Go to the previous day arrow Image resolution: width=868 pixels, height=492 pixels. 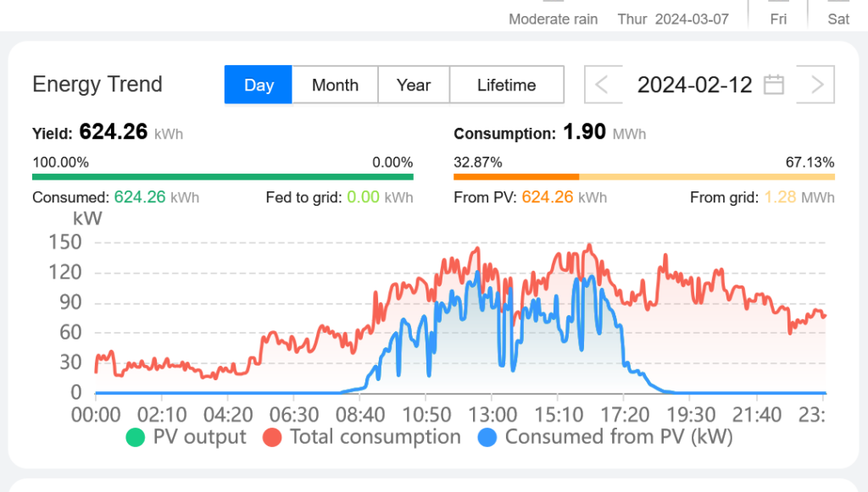coord(603,85)
